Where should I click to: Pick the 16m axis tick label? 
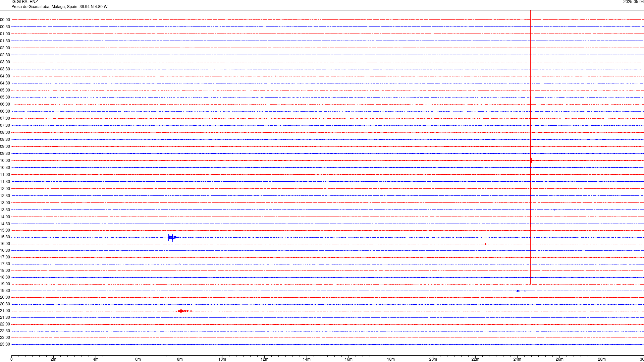pyautogui.click(x=349, y=359)
